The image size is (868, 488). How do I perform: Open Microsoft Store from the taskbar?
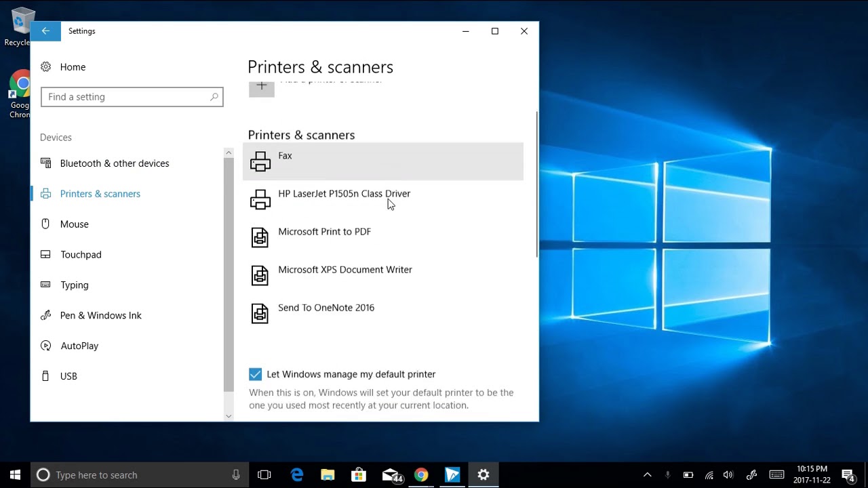[x=359, y=475]
